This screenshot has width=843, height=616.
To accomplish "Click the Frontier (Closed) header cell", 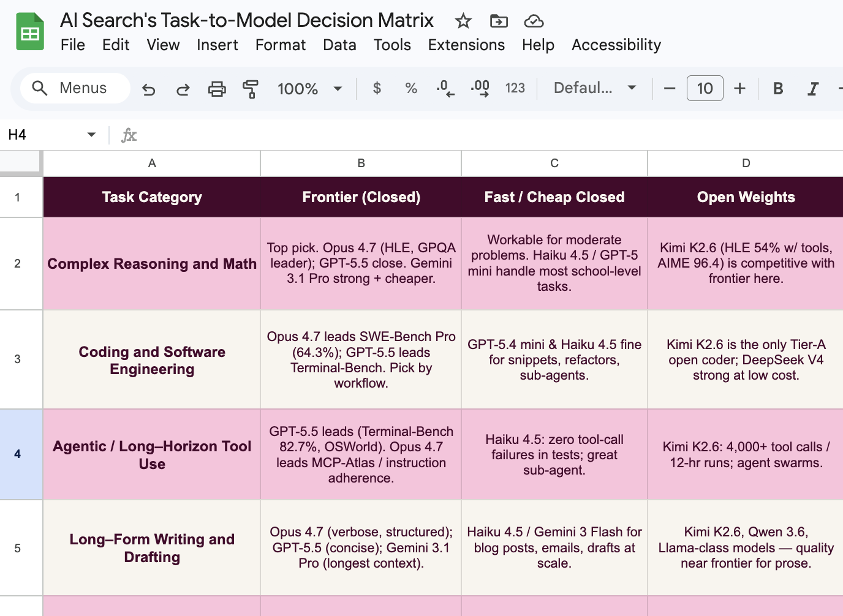I will point(361,197).
